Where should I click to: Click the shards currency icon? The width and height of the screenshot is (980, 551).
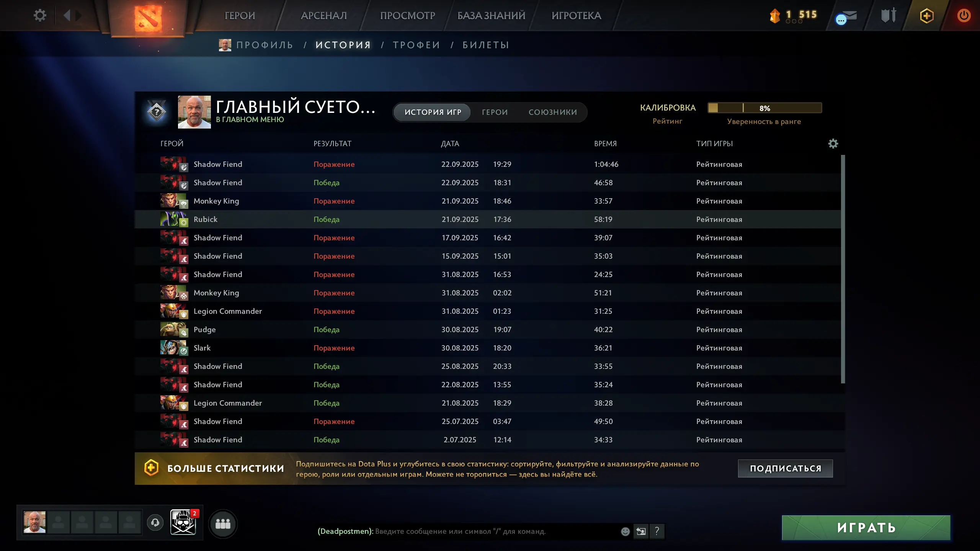pos(775,16)
